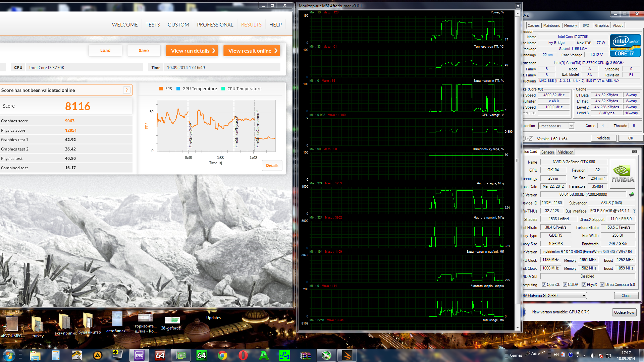
Task: Click the Update Now button
Action: (x=624, y=312)
